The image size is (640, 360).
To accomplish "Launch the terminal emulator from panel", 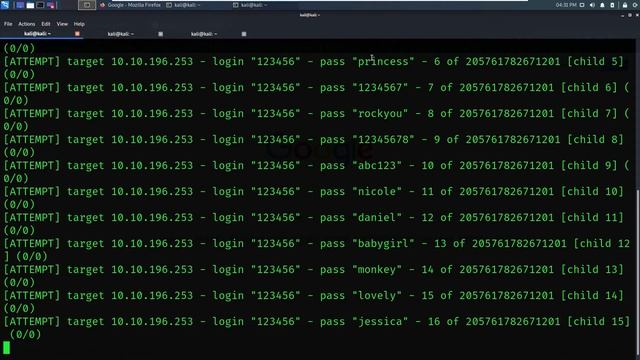I will click(x=40, y=5).
